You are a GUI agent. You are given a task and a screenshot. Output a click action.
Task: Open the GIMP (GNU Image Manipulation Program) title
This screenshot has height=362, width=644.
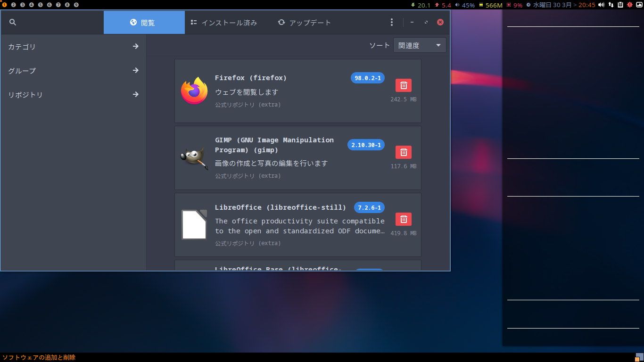coord(274,145)
